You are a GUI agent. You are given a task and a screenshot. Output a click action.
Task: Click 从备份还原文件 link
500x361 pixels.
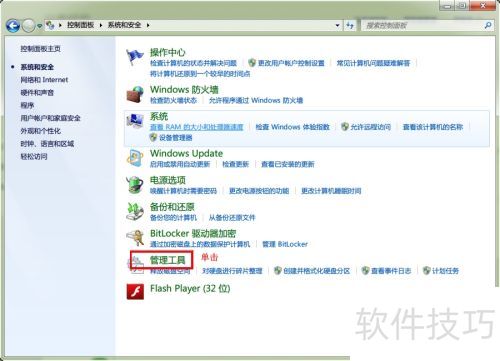point(232,218)
